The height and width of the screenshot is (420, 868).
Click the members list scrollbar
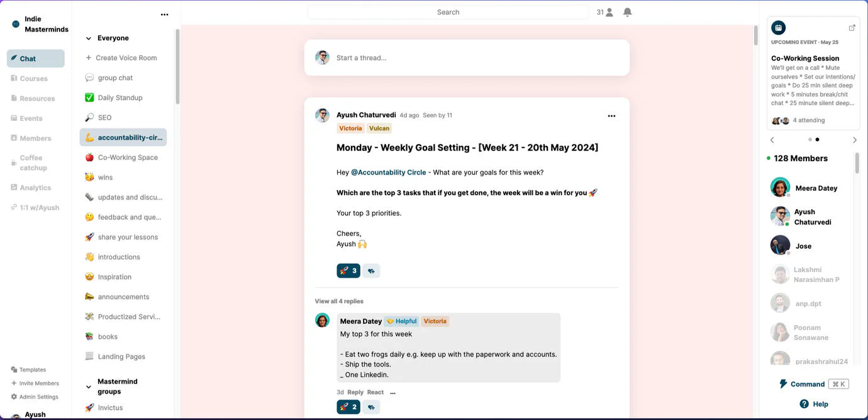click(857, 164)
